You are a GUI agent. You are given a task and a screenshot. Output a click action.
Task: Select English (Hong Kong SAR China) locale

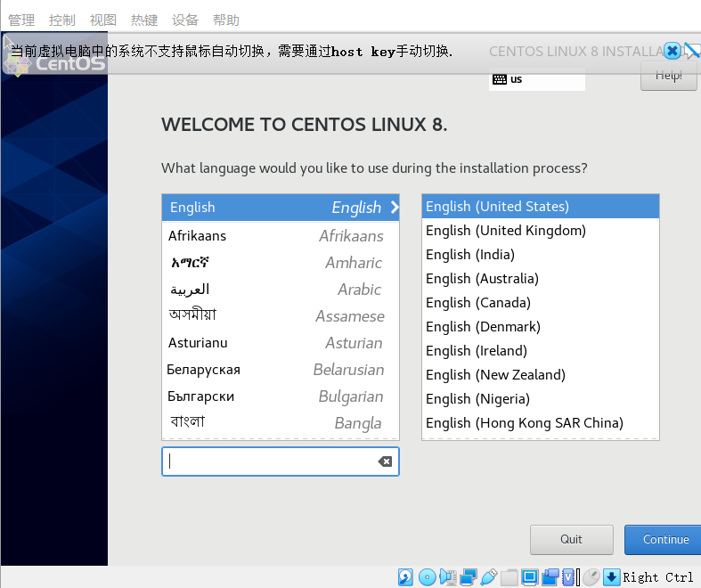tap(541, 423)
